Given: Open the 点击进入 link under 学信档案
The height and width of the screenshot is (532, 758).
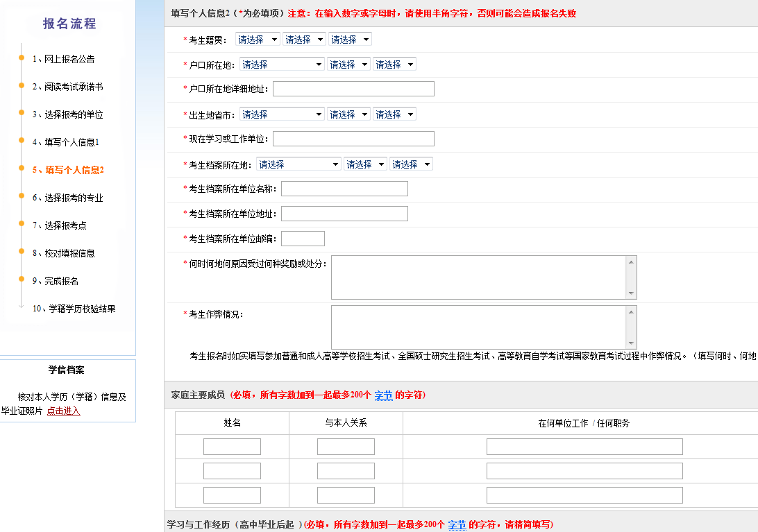Looking at the screenshot, I should point(63,411).
